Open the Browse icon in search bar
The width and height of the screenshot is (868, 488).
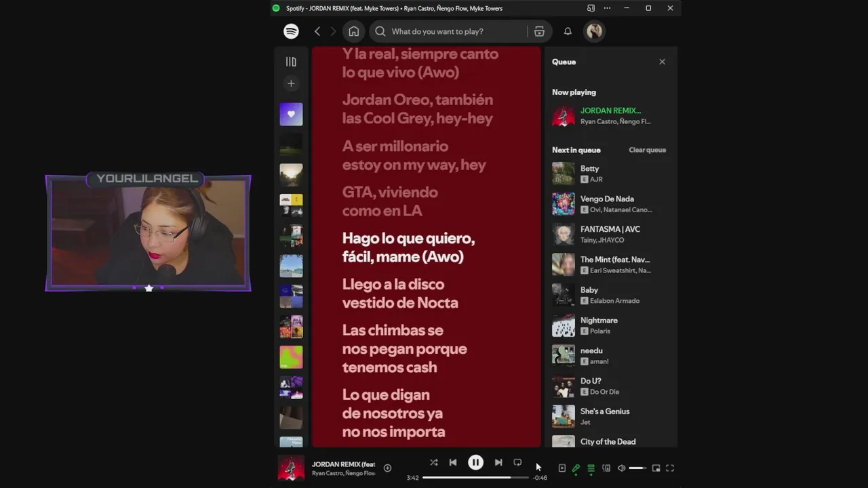[x=539, y=31]
